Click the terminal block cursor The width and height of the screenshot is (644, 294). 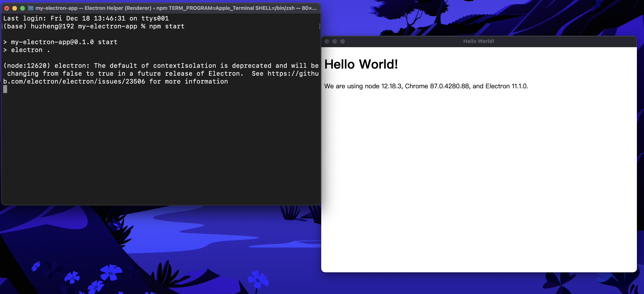click(x=5, y=89)
